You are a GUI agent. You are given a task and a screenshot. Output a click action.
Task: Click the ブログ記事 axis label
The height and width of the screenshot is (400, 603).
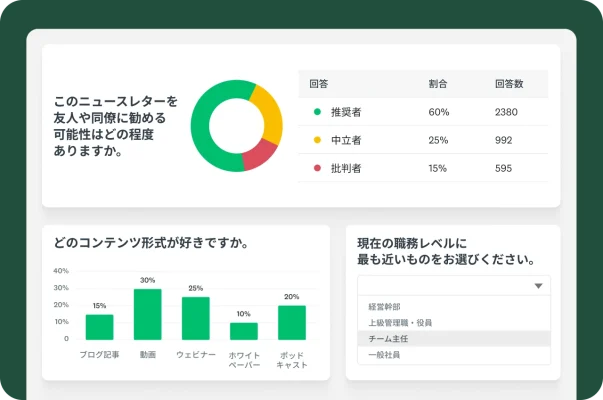coord(100,355)
